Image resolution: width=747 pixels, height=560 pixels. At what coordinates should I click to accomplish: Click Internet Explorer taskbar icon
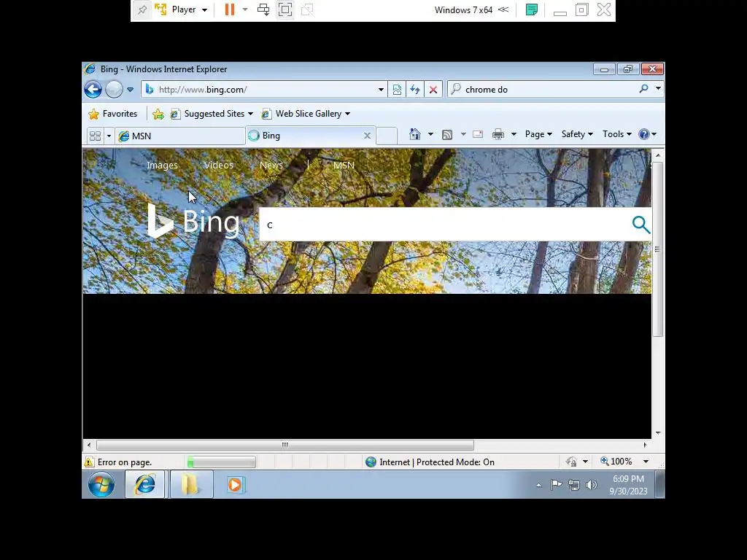(x=145, y=485)
